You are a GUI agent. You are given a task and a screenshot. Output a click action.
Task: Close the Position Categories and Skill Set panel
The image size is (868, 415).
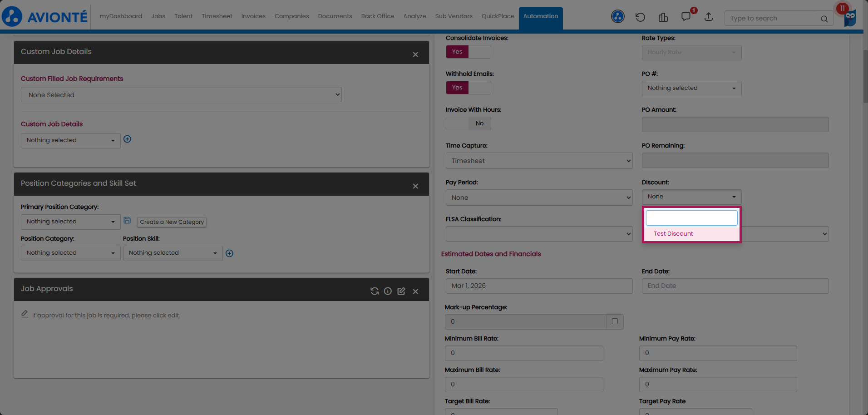415,186
